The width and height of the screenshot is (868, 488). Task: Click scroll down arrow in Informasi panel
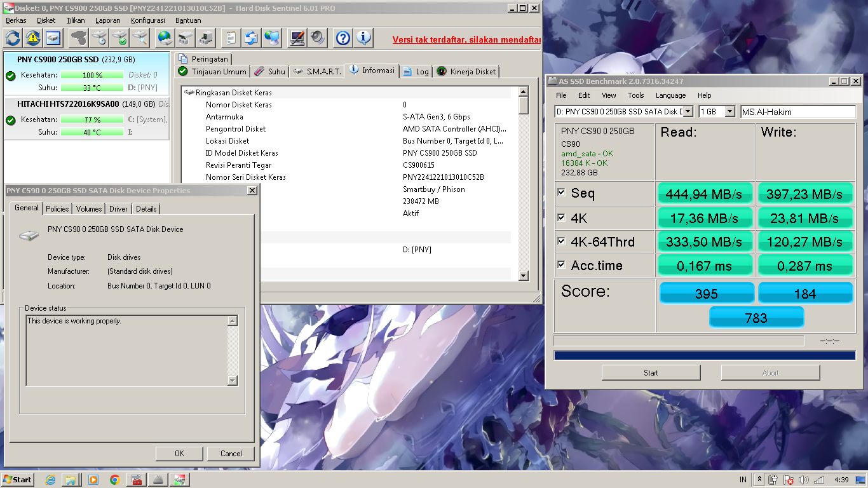(x=524, y=276)
